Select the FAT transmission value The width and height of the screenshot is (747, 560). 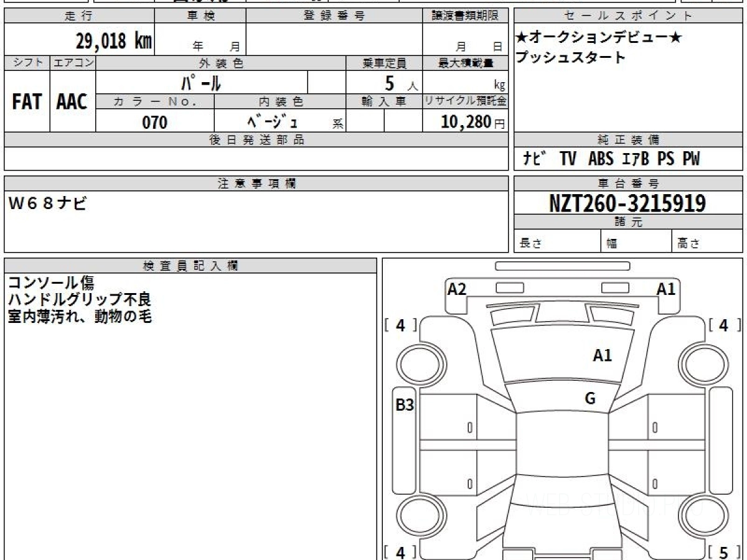click(27, 101)
